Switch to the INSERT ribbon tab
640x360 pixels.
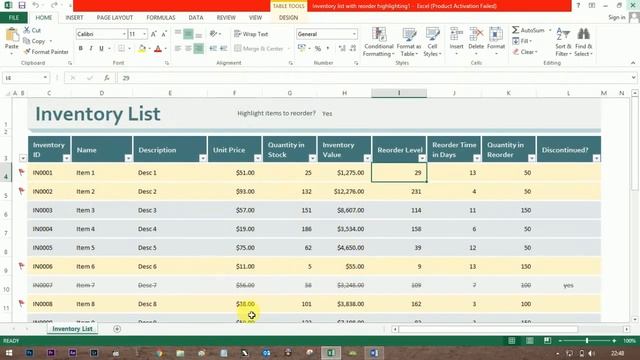click(x=74, y=18)
